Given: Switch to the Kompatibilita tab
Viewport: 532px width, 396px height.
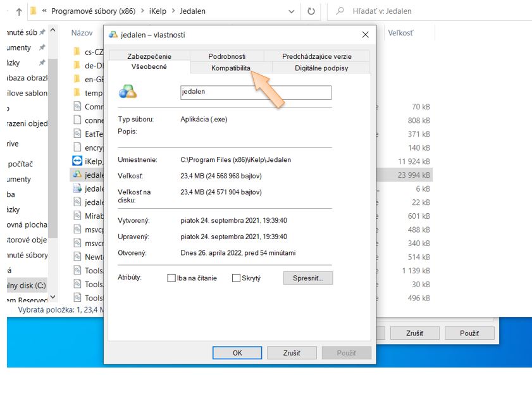Looking at the screenshot, I should 231,68.
